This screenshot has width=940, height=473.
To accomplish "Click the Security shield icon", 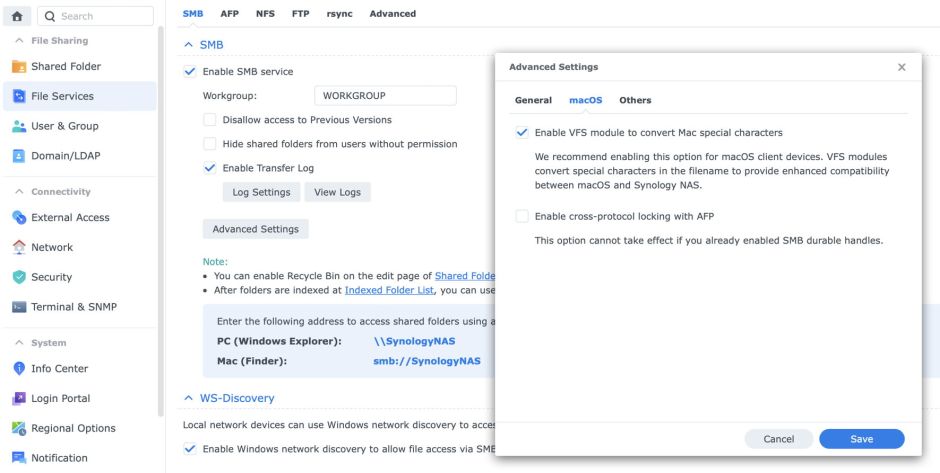I will click(19, 278).
